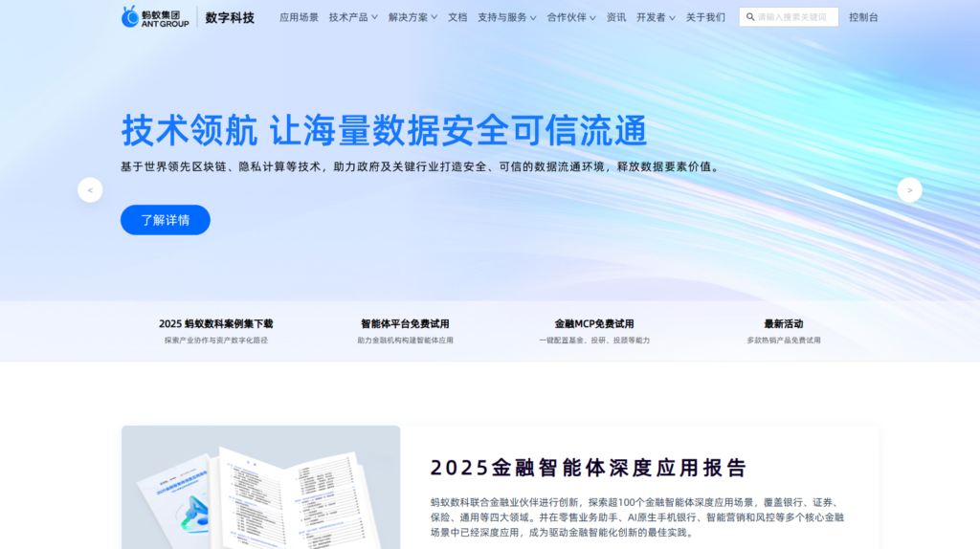Open the 支持与服务 dropdown
980x549 pixels.
(x=507, y=17)
